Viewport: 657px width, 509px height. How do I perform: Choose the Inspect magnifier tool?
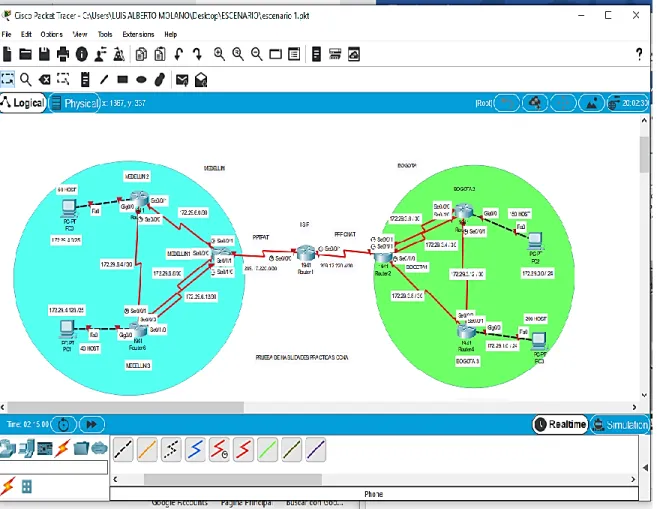(26, 79)
